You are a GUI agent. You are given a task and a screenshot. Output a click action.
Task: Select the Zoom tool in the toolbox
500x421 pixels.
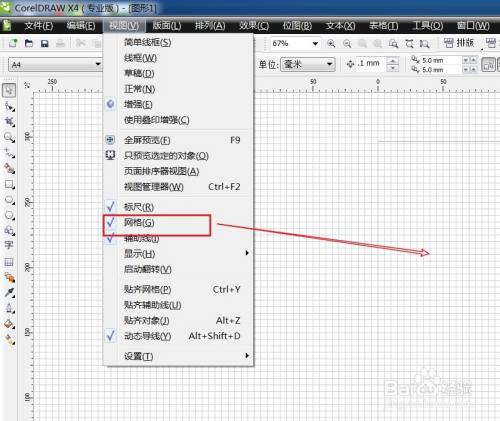click(9, 137)
